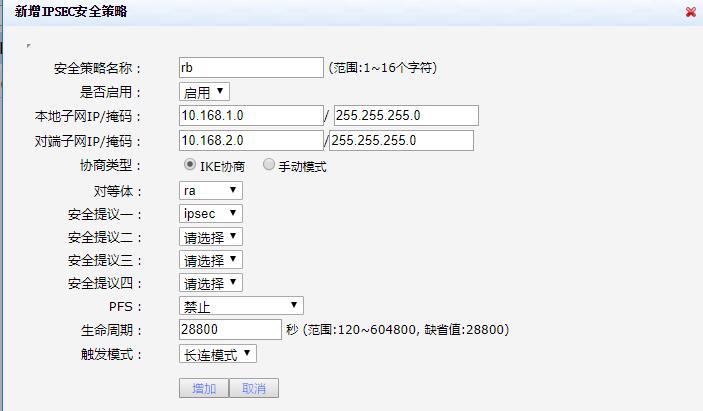Click the local subnet IP field 10.168.1.0
703x411 pixels.
tap(250, 116)
